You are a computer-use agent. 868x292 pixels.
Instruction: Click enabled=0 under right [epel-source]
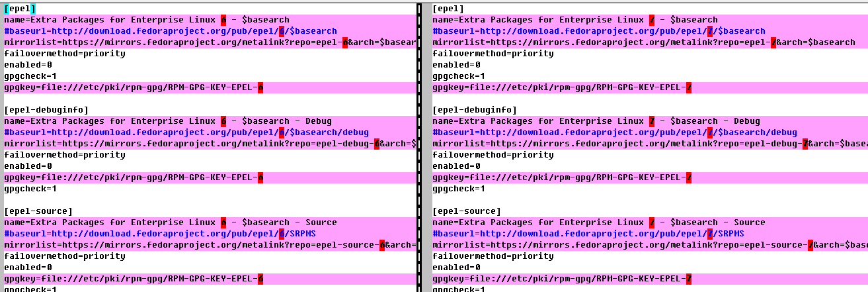point(457,268)
